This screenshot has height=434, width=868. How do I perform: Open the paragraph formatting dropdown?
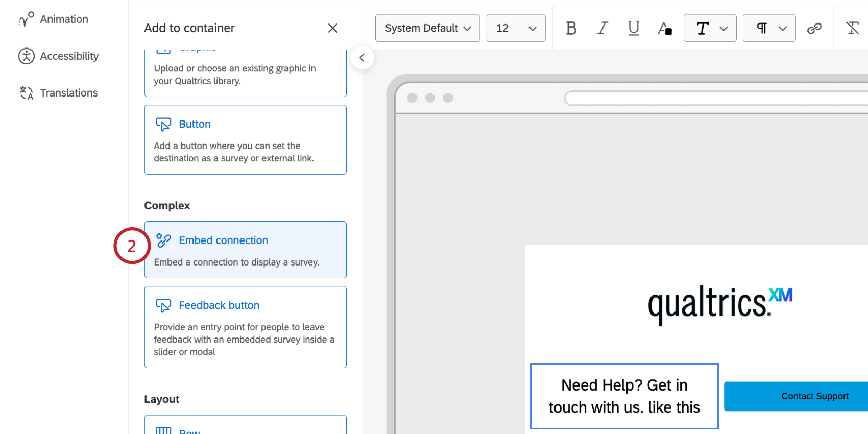(x=769, y=28)
